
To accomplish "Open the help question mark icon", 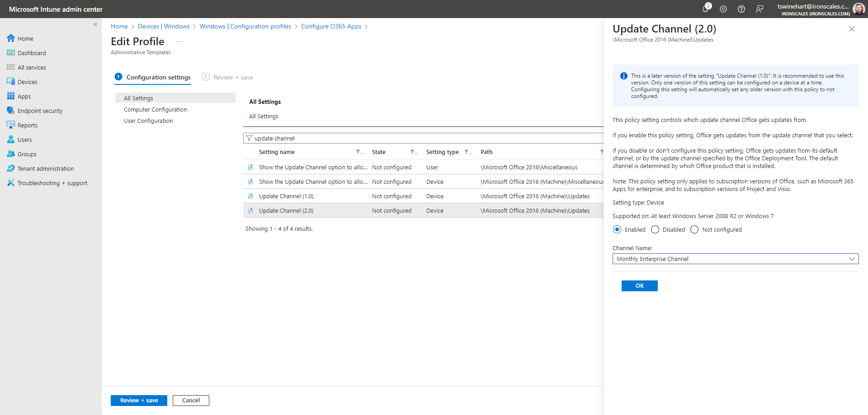I will pyautogui.click(x=741, y=9).
